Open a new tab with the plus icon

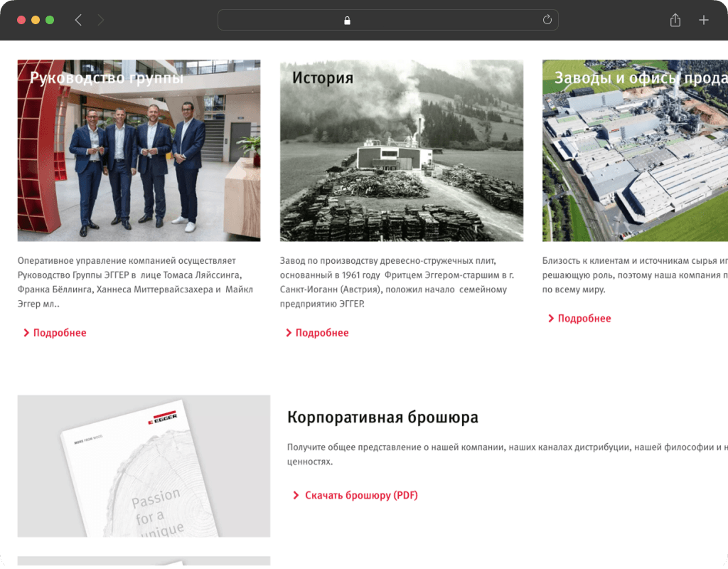pos(703,20)
